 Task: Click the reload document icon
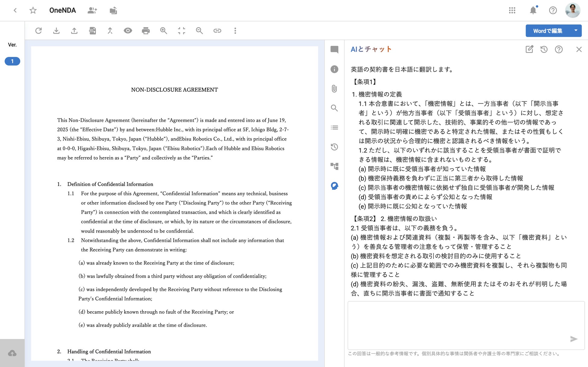coord(38,31)
